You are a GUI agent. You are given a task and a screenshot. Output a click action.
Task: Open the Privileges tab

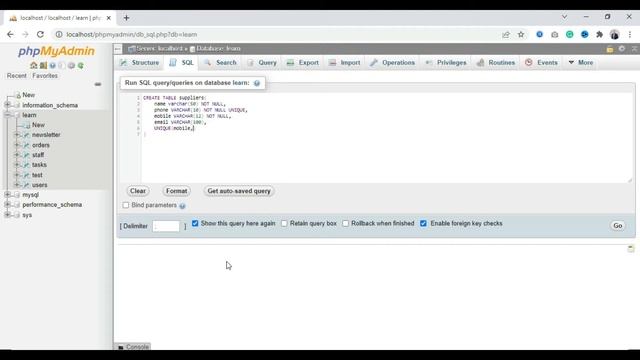[446, 62]
